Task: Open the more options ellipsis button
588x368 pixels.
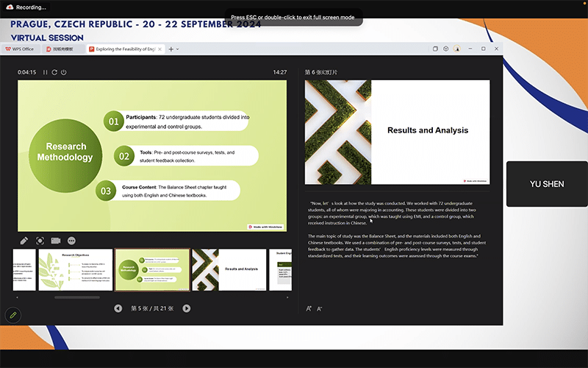Action: [x=72, y=241]
